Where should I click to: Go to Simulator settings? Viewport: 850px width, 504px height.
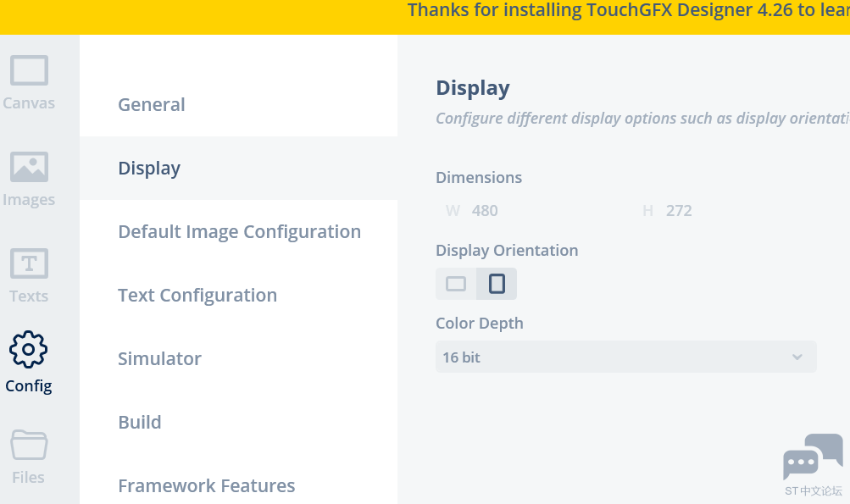[238, 358]
